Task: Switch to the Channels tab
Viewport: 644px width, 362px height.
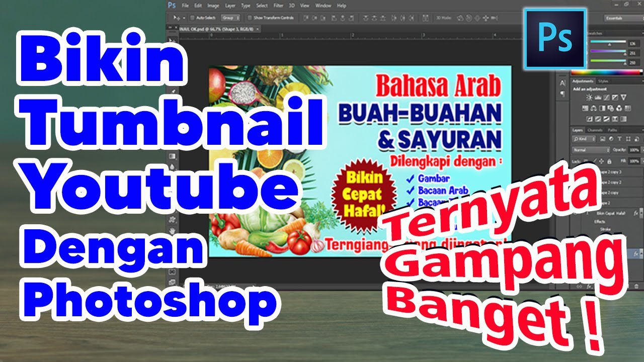Action: coord(595,130)
